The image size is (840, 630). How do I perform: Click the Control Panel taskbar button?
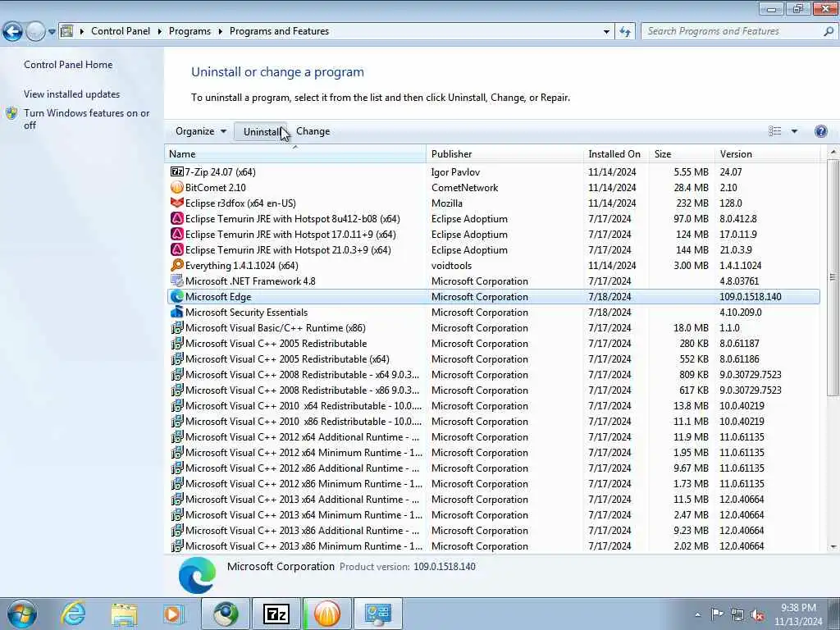(377, 614)
